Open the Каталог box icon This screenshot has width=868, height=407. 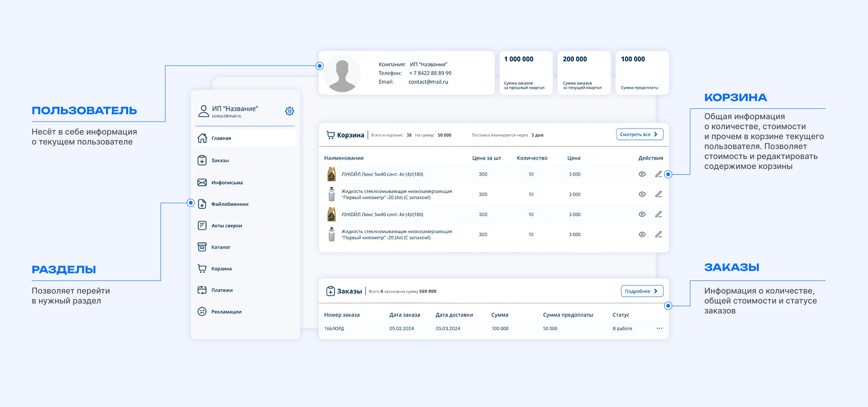pyautogui.click(x=202, y=247)
